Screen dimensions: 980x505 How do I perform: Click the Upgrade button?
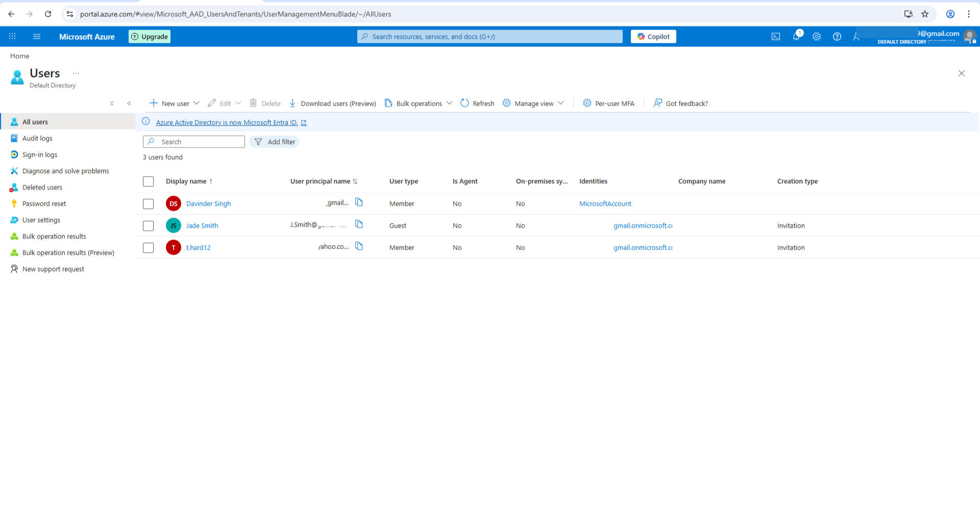(150, 36)
